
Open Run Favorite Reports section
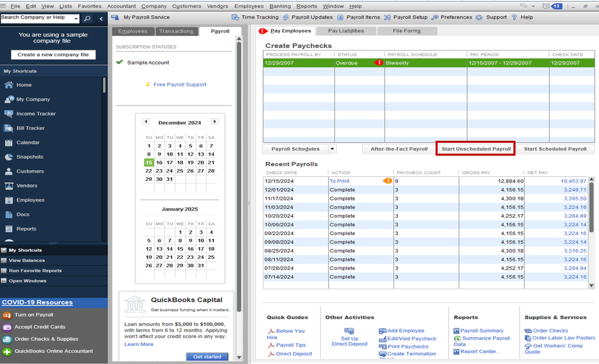[35, 271]
